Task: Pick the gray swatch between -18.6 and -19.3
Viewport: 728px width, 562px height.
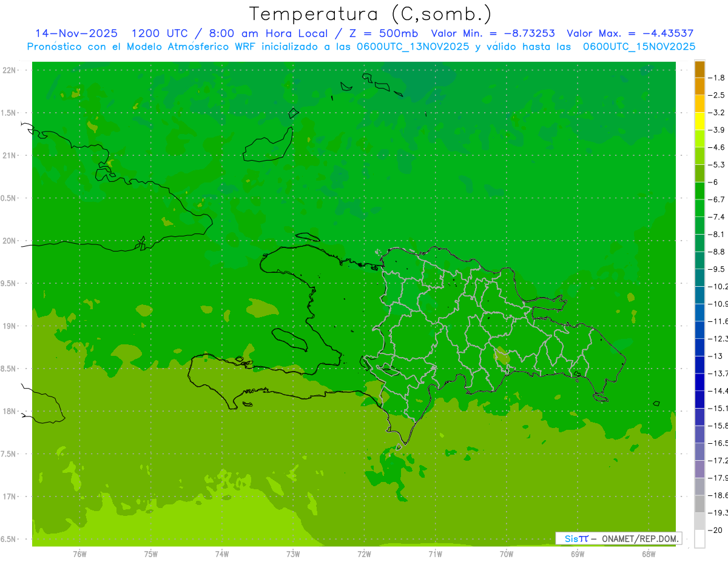Action: click(700, 504)
